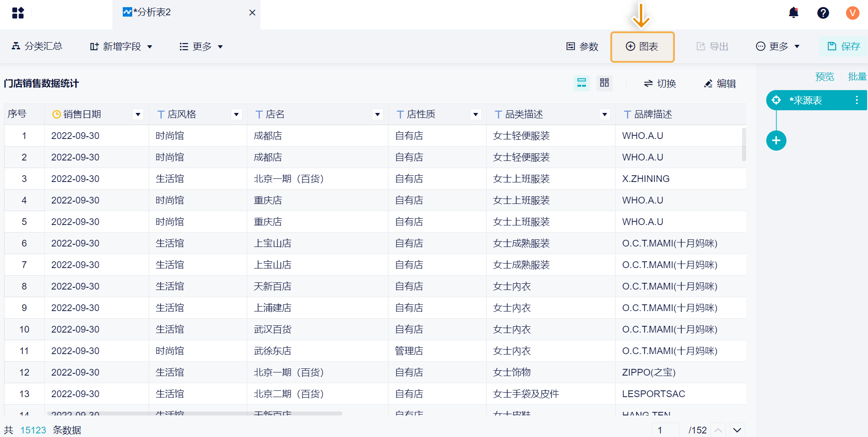Viewport: 868px width, 437px height.
Task: Click the 编辑 edit button
Action: [x=720, y=83]
